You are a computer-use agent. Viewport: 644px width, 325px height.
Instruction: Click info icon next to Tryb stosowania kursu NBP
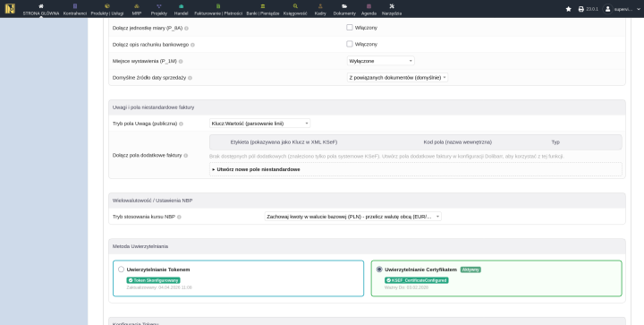(x=179, y=217)
